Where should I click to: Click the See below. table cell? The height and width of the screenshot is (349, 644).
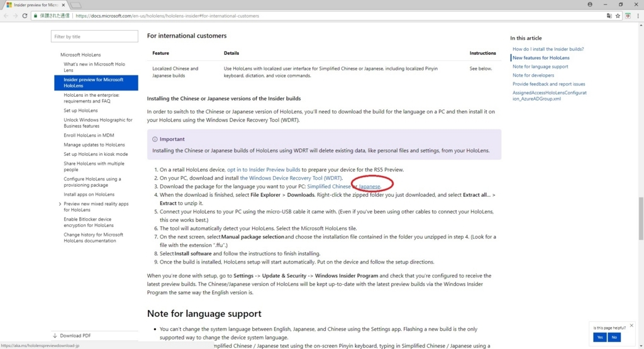pos(480,69)
